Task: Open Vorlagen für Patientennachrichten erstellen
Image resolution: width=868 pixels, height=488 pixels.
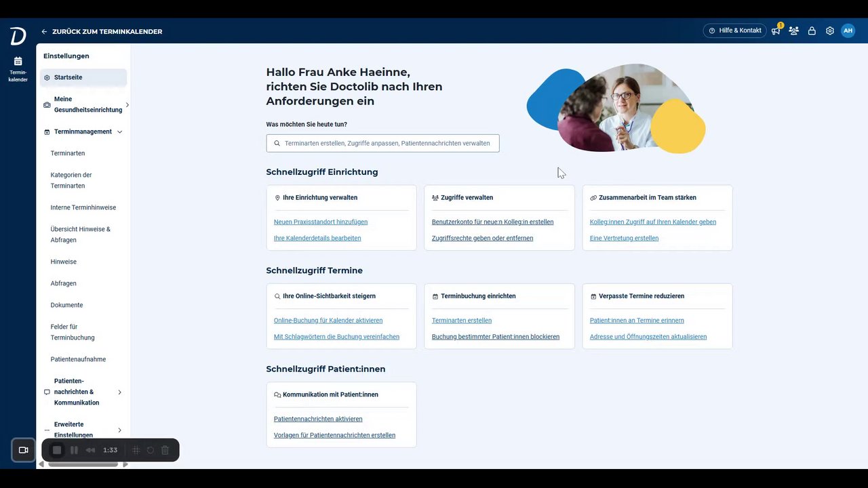Action: [335, 435]
